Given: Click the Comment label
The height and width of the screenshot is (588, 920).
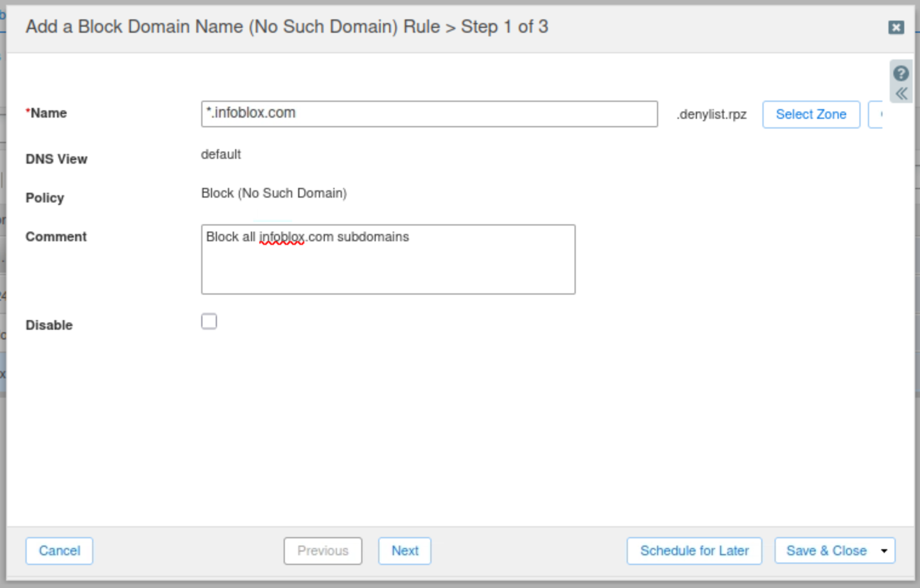Looking at the screenshot, I should tap(56, 237).
